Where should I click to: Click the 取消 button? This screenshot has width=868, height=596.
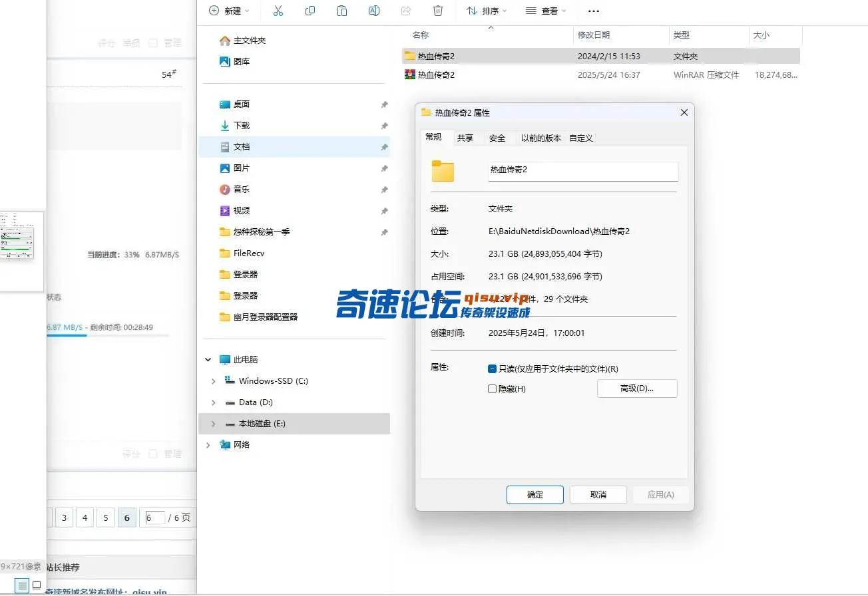point(598,495)
